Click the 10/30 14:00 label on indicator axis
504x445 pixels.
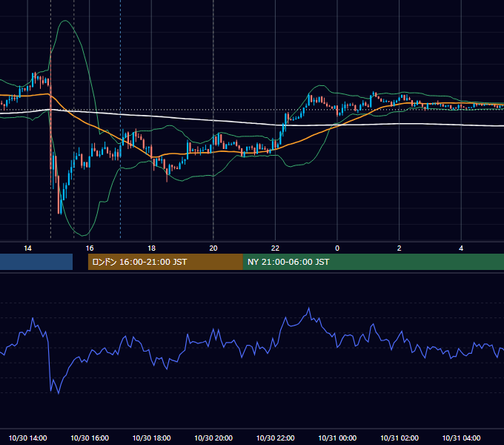click(27, 438)
